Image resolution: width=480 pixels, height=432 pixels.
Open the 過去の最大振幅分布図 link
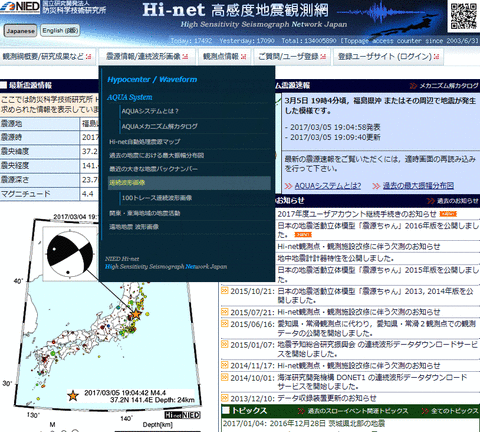[x=418, y=186]
